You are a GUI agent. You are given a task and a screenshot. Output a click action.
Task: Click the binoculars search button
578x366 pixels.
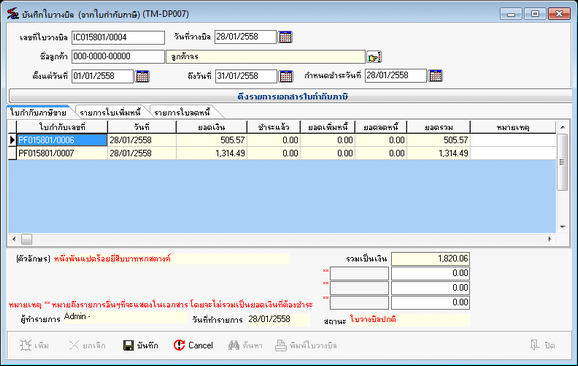[x=245, y=345]
